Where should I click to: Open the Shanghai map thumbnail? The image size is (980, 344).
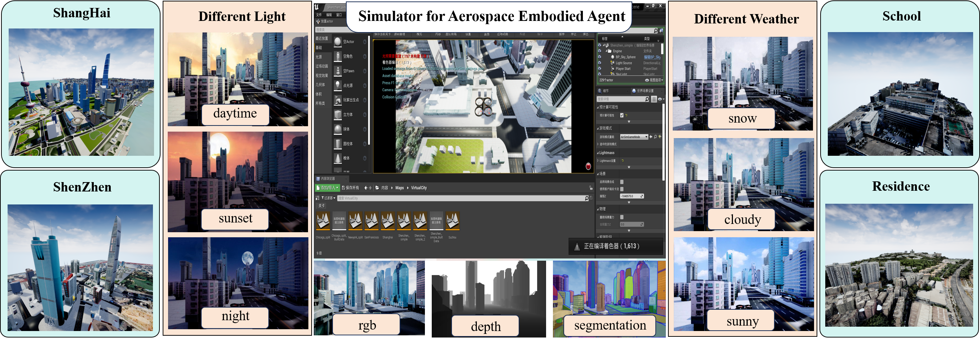click(x=388, y=222)
